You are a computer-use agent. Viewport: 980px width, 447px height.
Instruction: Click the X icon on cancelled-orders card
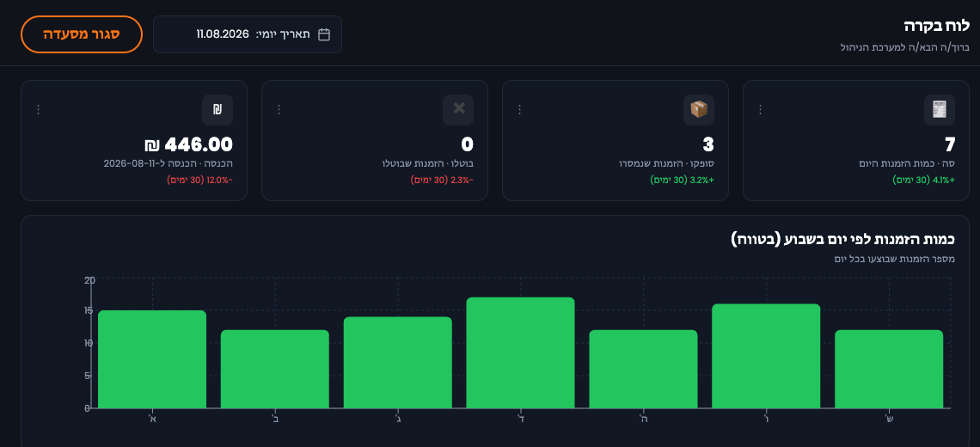[x=458, y=110]
